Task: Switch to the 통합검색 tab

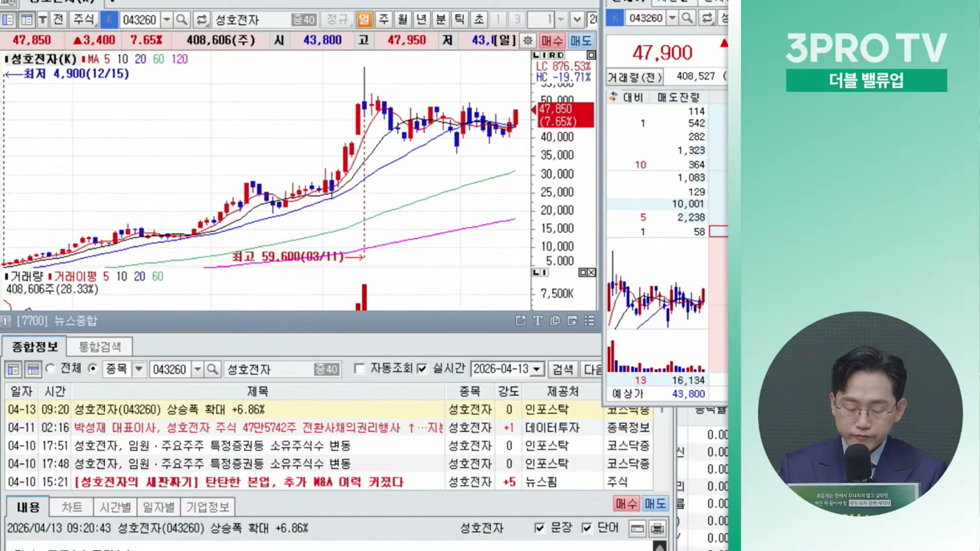Action: coord(100,347)
